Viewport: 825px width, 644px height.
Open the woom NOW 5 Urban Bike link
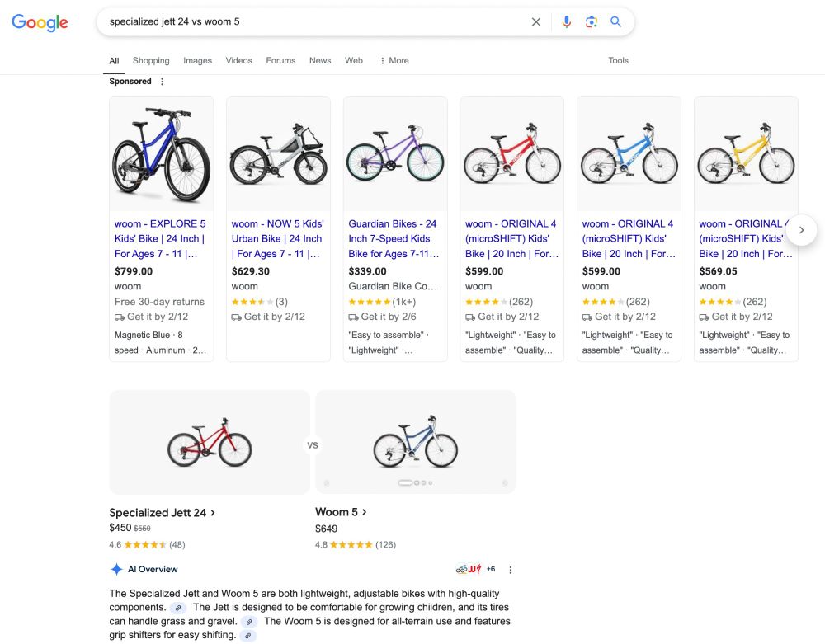pyautogui.click(x=277, y=238)
